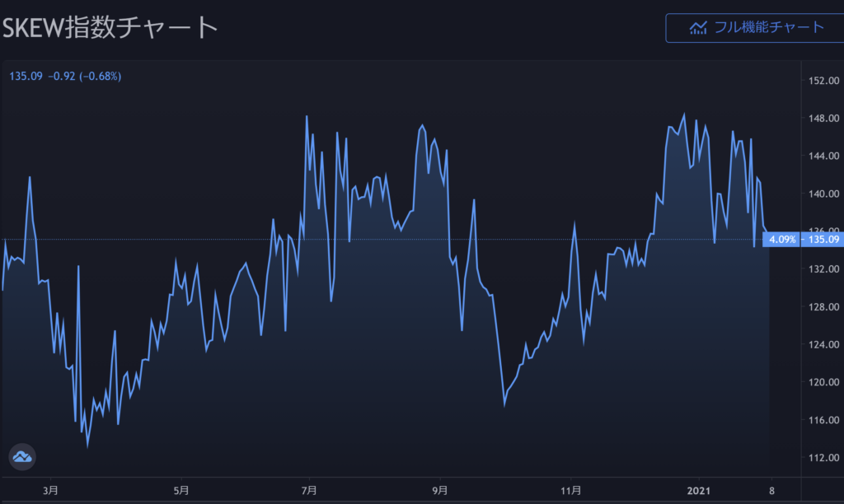
Task: Click the 128.00 price scale label
Action: [824, 307]
